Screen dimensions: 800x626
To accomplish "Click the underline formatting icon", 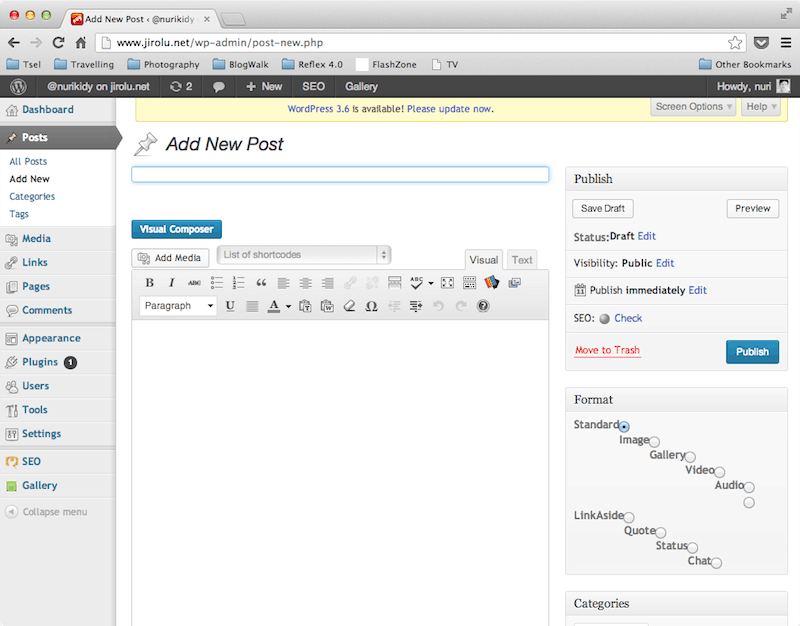I will point(230,306).
